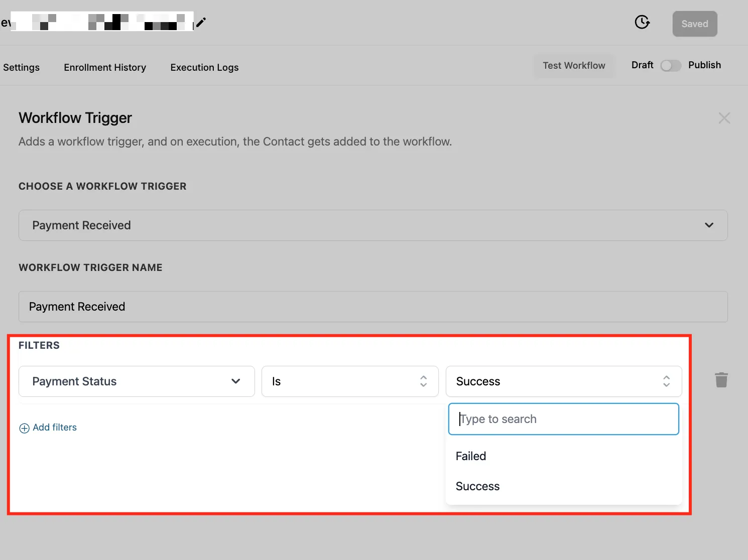This screenshot has height=560, width=748.
Task: Click the Publish label
Action: pyautogui.click(x=704, y=65)
